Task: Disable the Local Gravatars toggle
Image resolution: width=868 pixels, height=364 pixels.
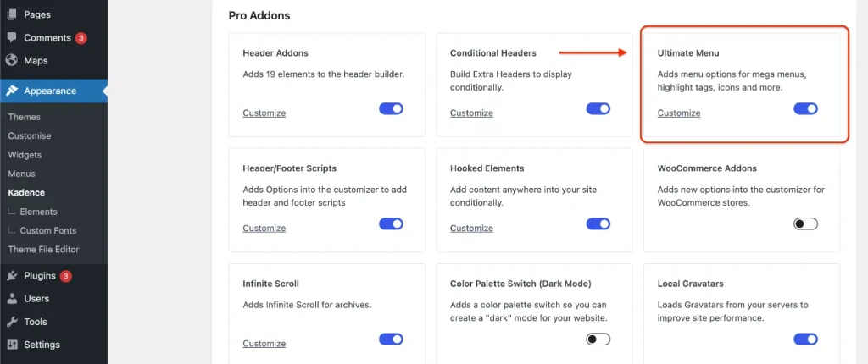Action: pyautogui.click(x=805, y=339)
